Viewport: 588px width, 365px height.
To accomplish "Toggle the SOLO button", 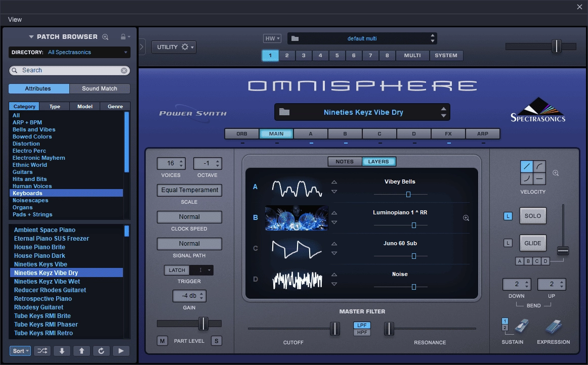I will [x=533, y=216].
